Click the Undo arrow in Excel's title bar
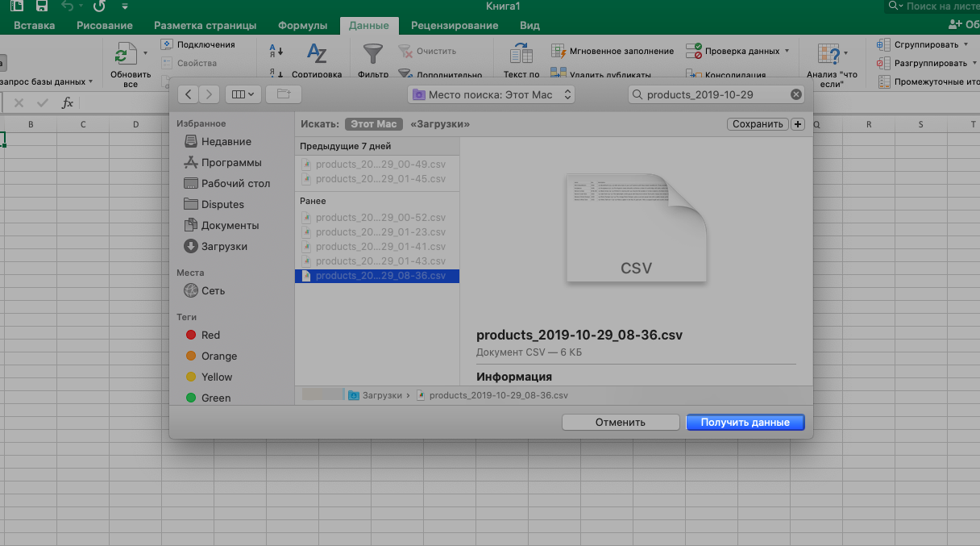This screenshot has height=546, width=980. pos(68,6)
